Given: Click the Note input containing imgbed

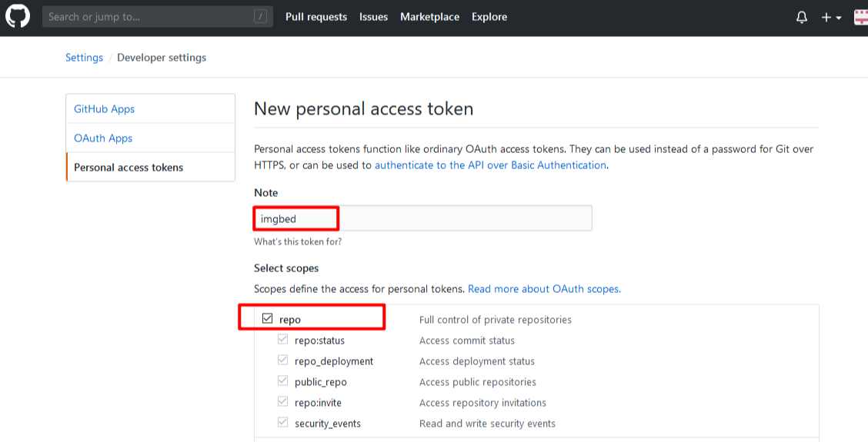Looking at the screenshot, I should 423,219.
